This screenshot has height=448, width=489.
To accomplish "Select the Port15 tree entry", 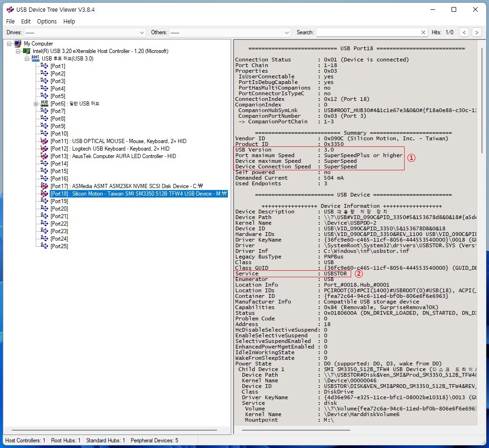I will pos(59,171).
